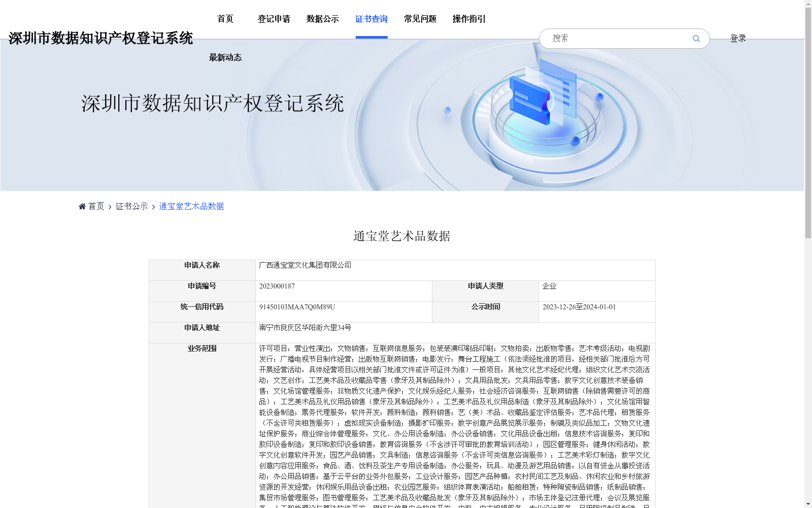Click the 深圳市数据知识产权登记系统 site title
The height and width of the screenshot is (508, 812).
tap(100, 38)
